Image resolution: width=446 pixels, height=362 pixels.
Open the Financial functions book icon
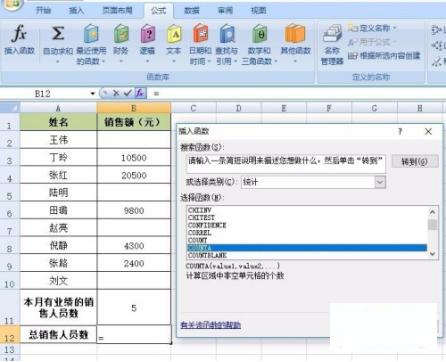[x=121, y=34]
